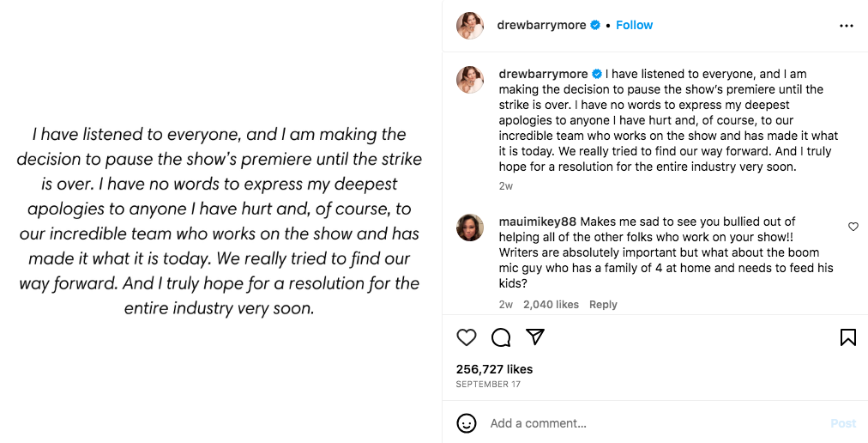The width and height of the screenshot is (868, 443).
Task: Open comments via the speech bubble icon
Action: (x=501, y=337)
